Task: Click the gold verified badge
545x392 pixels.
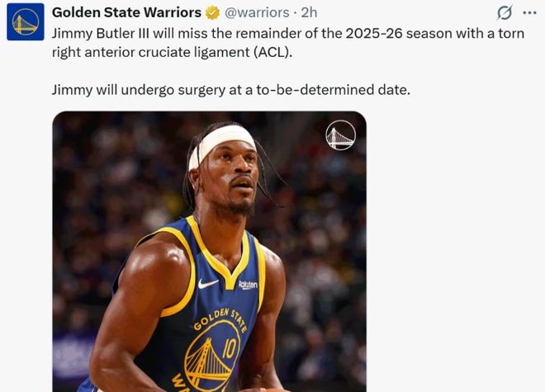Action: pyautogui.click(x=212, y=13)
